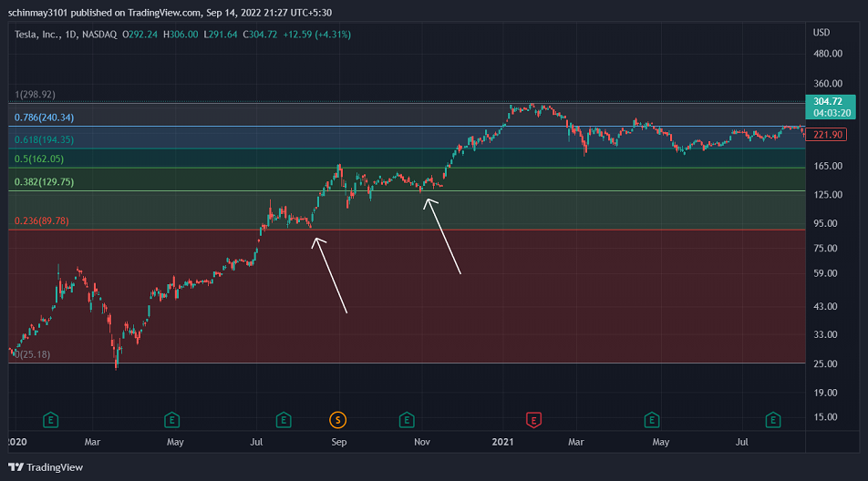The image size is (868, 481).
Task: Click 95.00 on the price axis
Action: pos(825,223)
